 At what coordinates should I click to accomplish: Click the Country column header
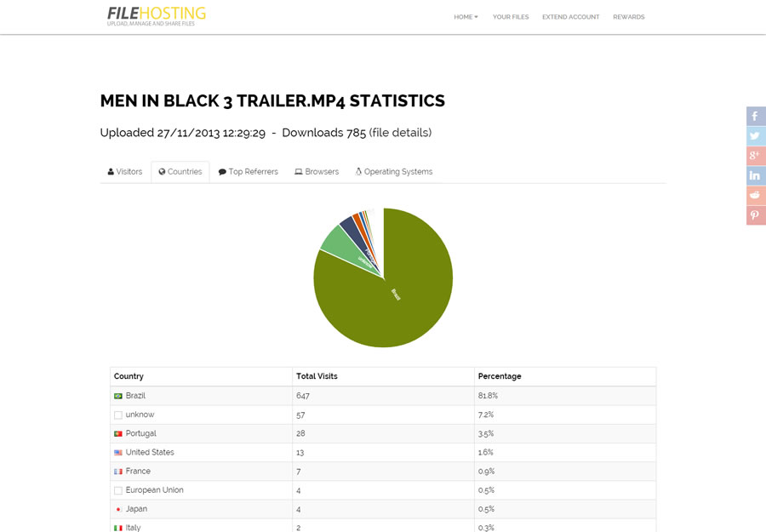(x=129, y=376)
